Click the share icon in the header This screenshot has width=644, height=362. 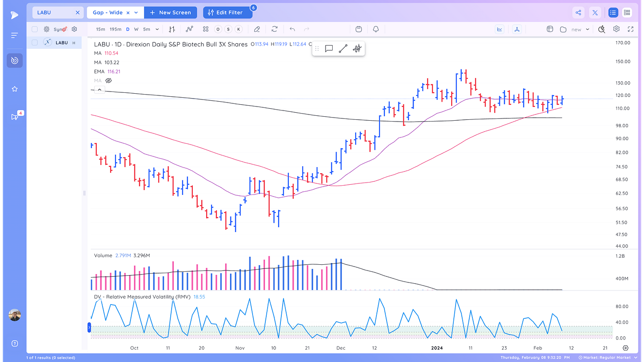[x=579, y=12]
